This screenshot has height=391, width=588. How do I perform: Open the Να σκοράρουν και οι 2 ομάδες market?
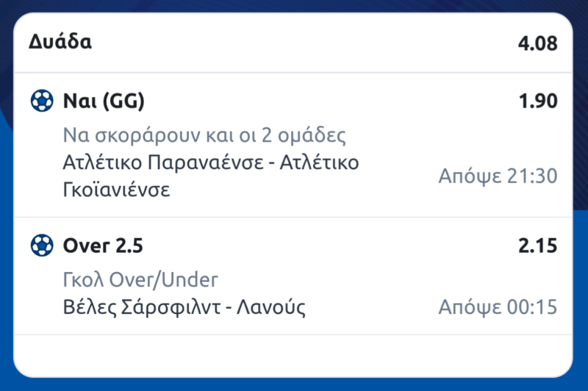[204, 135]
